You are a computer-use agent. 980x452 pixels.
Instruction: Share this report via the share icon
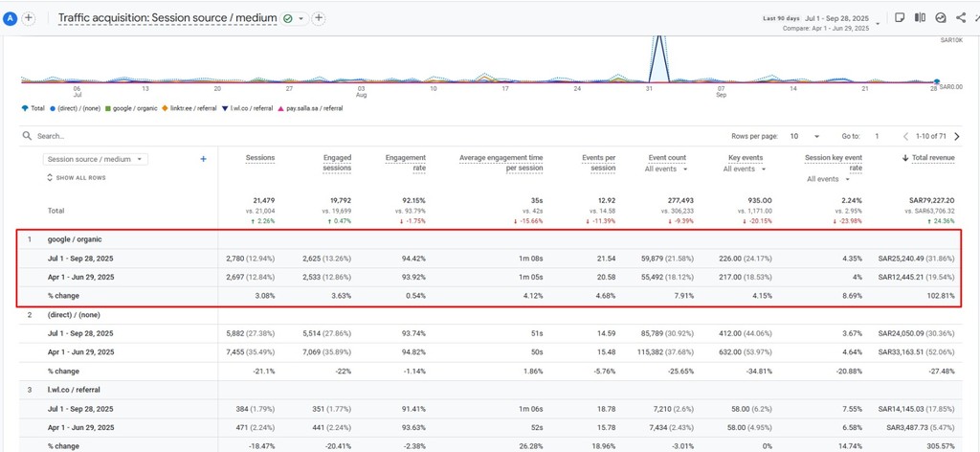961,17
